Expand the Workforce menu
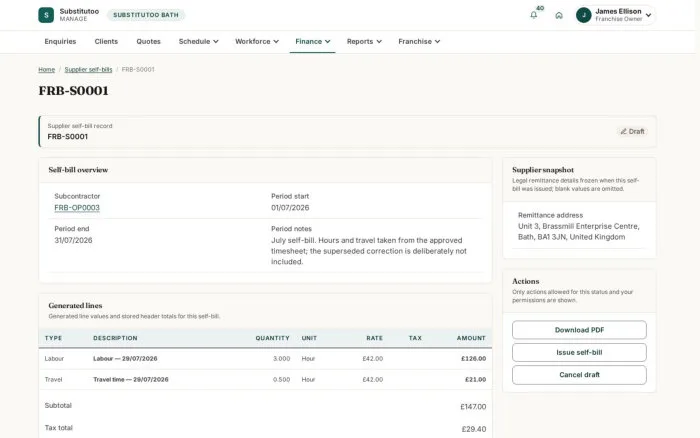 pos(257,42)
